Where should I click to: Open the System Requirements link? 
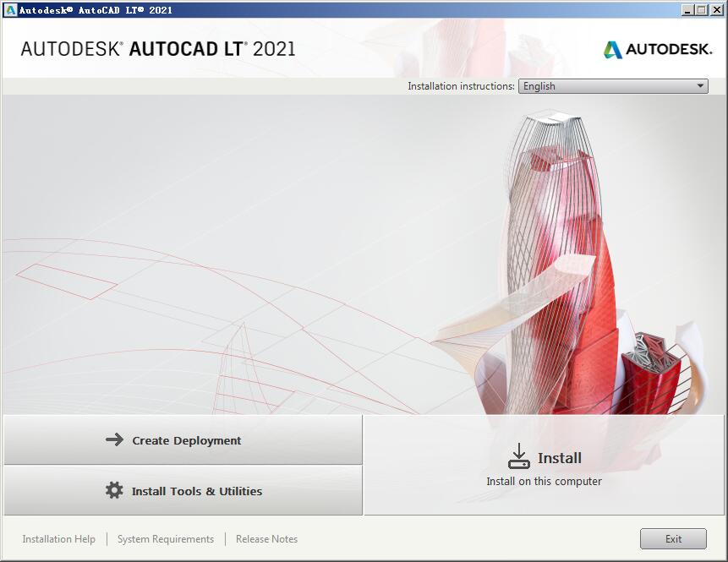[x=166, y=539]
